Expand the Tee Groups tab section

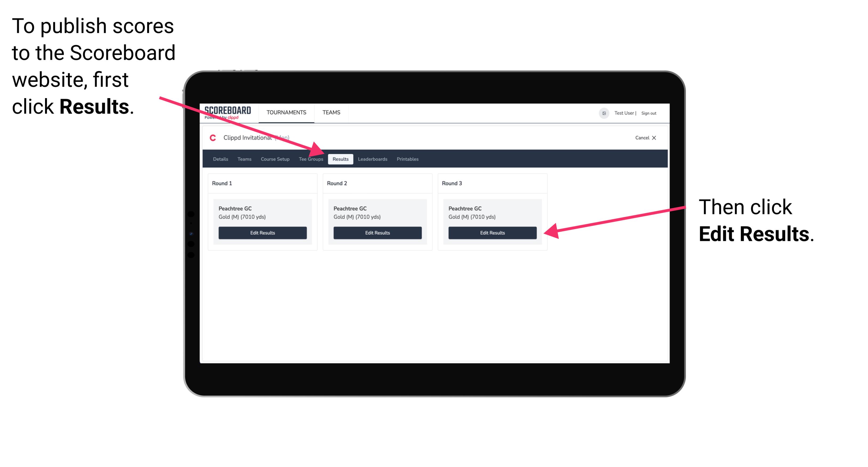(311, 159)
